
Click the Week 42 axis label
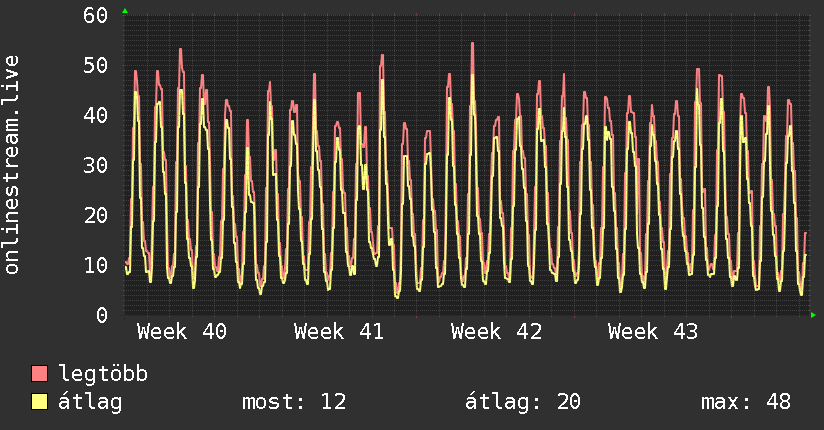pos(496,332)
